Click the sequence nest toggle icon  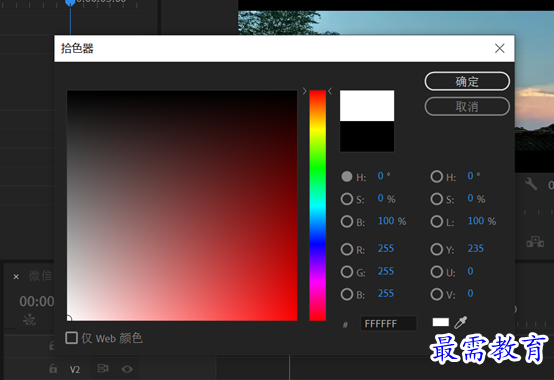[29, 320]
